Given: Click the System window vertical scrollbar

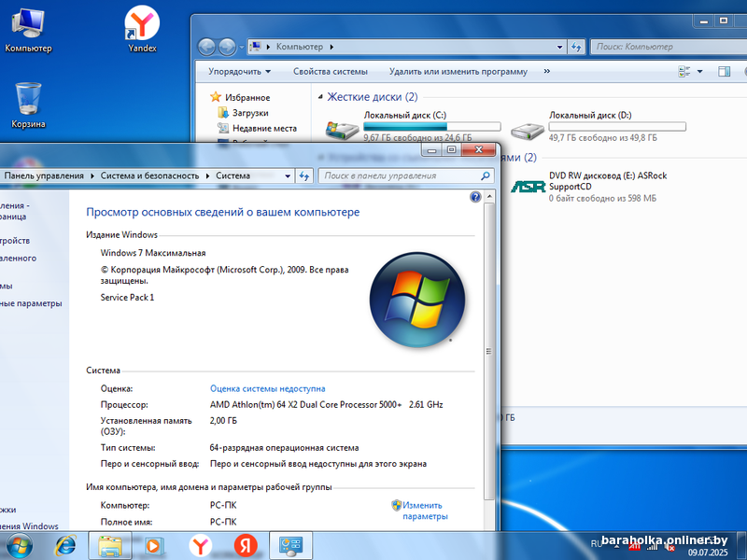Looking at the screenshot, I should point(488,351).
